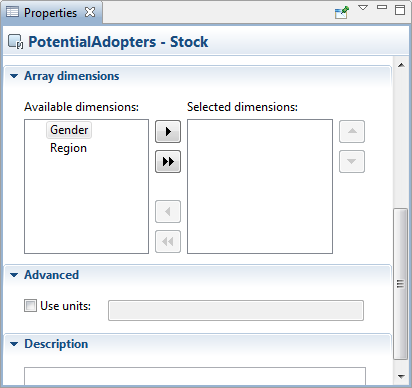
Task: Click the stock icon beside PotentialAdopters title
Action: (x=15, y=42)
